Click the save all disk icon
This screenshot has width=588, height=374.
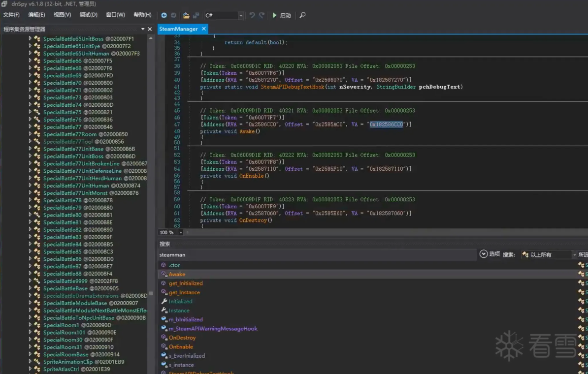(196, 15)
